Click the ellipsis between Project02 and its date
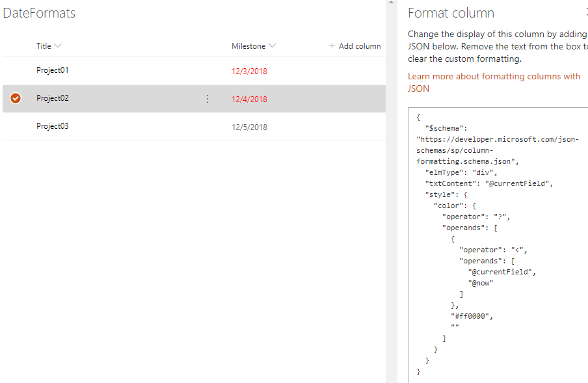Image resolution: width=588 pixels, height=383 pixels. (207, 98)
